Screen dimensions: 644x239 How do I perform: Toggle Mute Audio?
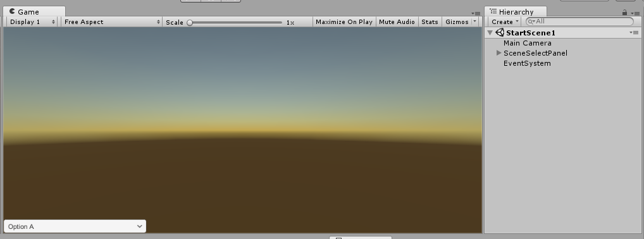click(x=397, y=21)
